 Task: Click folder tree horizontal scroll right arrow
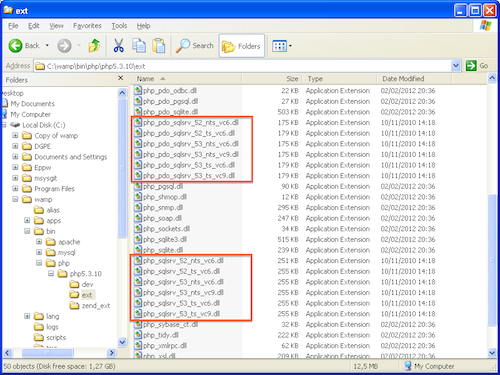click(x=111, y=352)
